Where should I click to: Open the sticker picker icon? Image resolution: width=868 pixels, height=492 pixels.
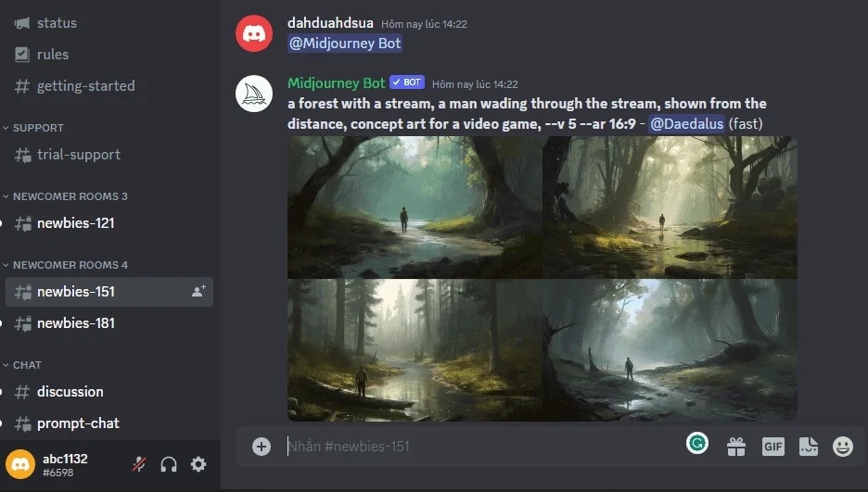(x=809, y=447)
